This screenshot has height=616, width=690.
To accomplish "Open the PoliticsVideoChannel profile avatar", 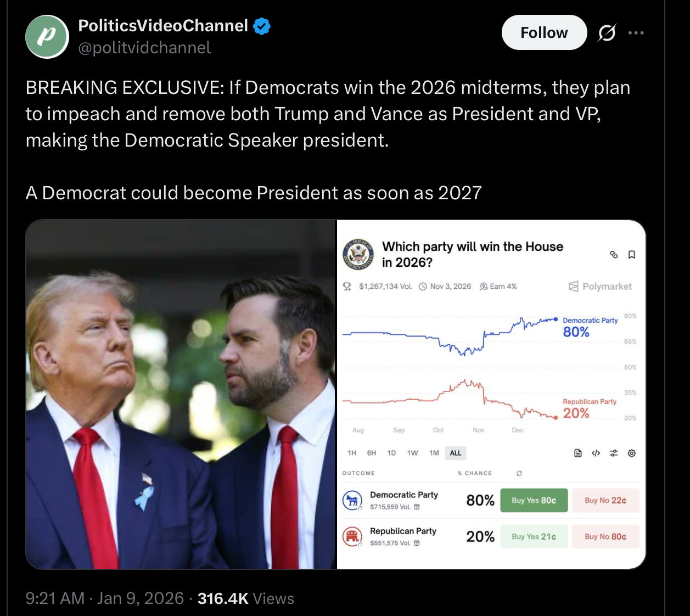I will click(x=47, y=37).
